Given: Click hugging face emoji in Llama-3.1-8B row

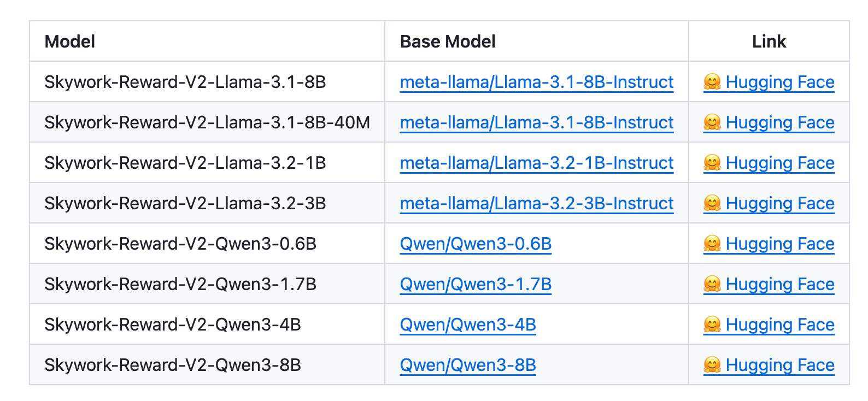Looking at the screenshot, I should (x=712, y=82).
